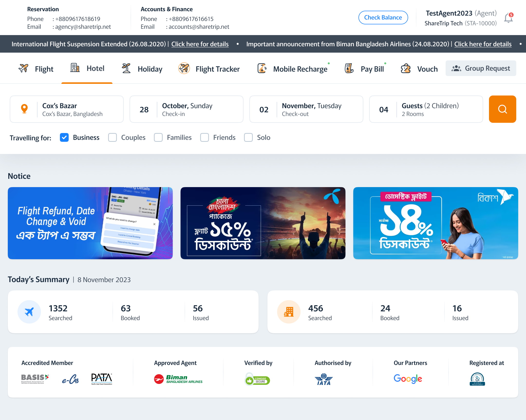
Task: Click the Google partner logo
Action: pos(408,379)
